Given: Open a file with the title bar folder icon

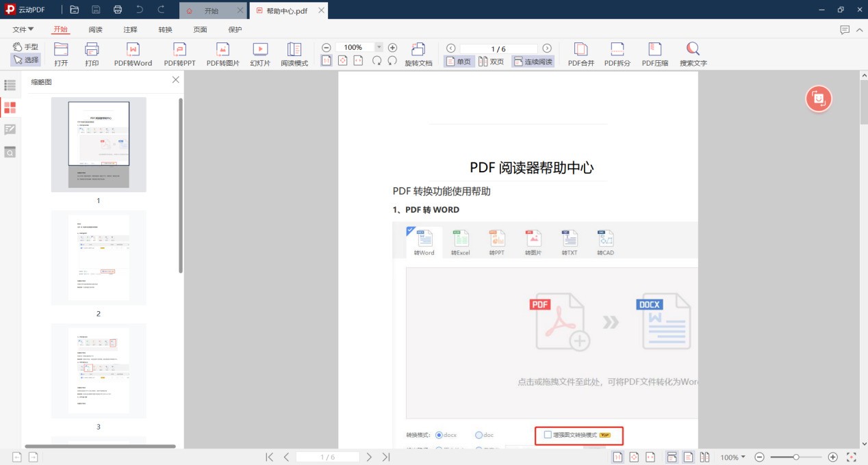Looking at the screenshot, I should coord(74,10).
